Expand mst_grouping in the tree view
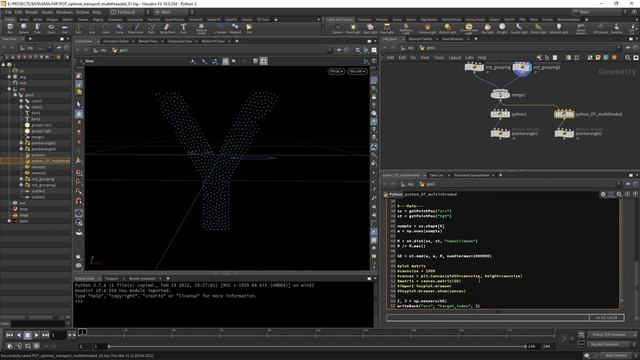 [x=21, y=179]
